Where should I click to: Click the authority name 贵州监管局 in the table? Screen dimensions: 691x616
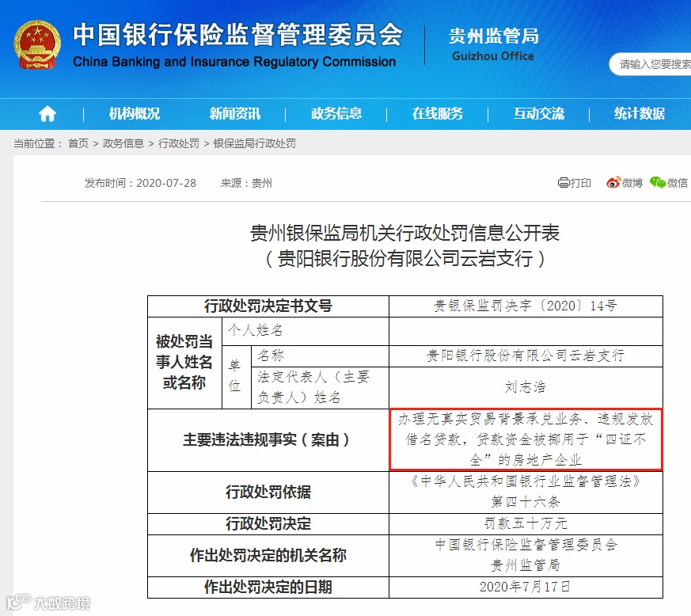pyautogui.click(x=526, y=565)
